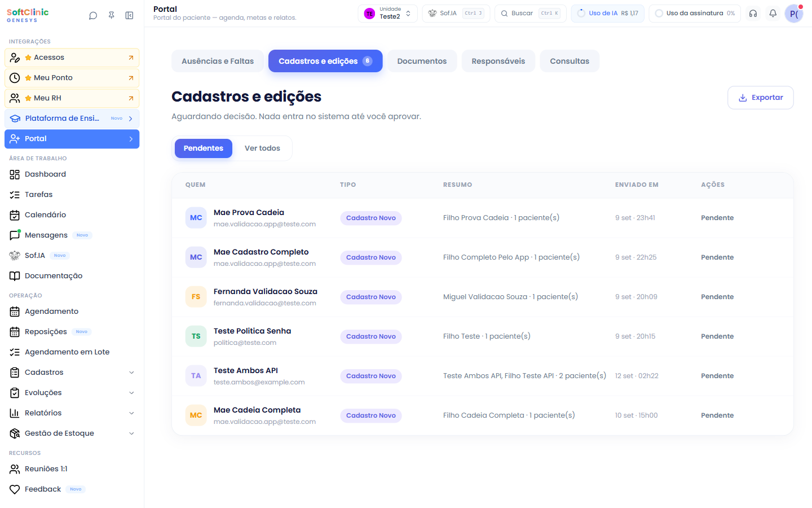The height and width of the screenshot is (508, 812).
Task: Open Documentação in sidebar
Action: tap(72, 276)
